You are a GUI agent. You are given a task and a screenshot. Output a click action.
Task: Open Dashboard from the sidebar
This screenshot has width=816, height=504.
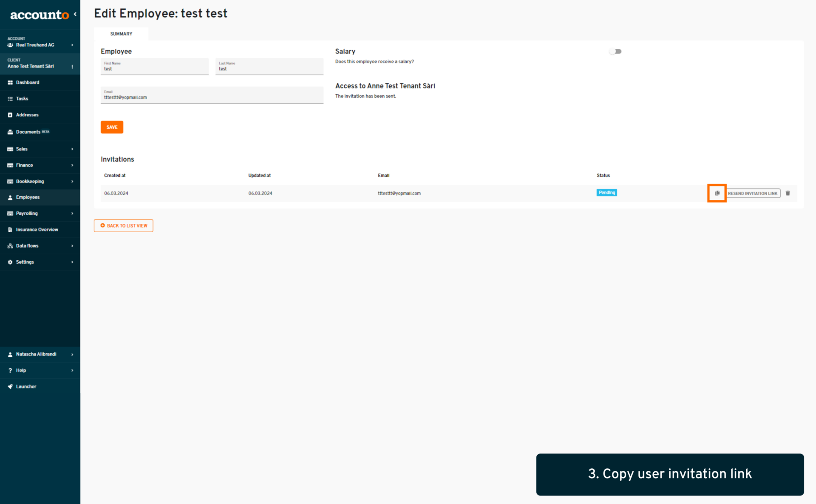pos(40,82)
